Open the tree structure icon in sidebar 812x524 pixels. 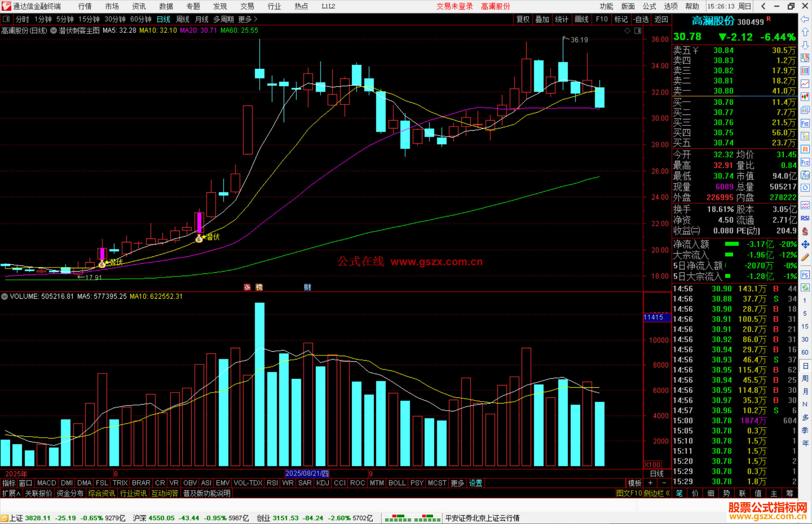tap(805, 136)
